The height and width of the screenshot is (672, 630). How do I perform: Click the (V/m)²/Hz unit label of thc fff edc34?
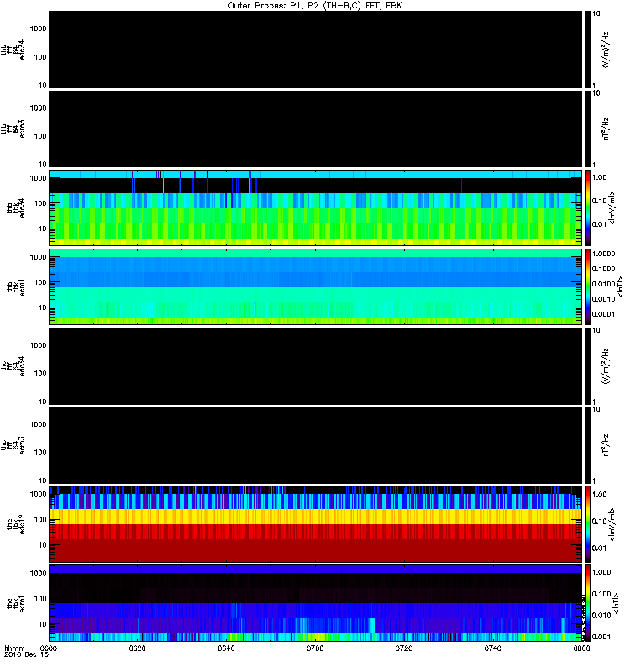[606, 366]
